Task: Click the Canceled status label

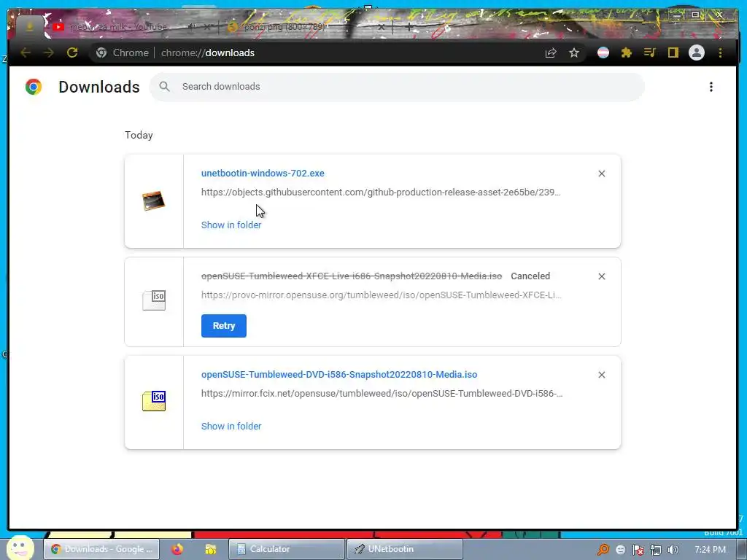Action: [x=530, y=276]
